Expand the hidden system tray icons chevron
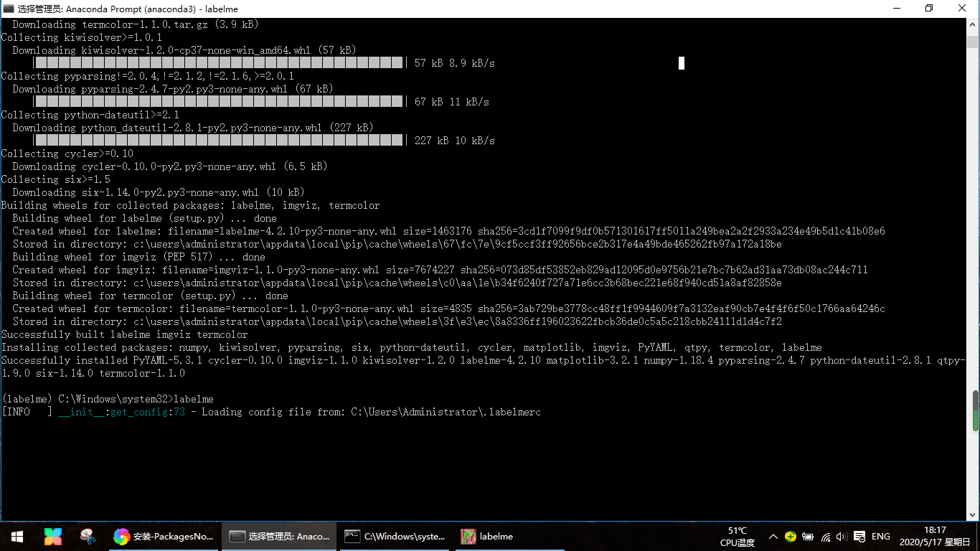The width and height of the screenshot is (980, 551). click(773, 537)
